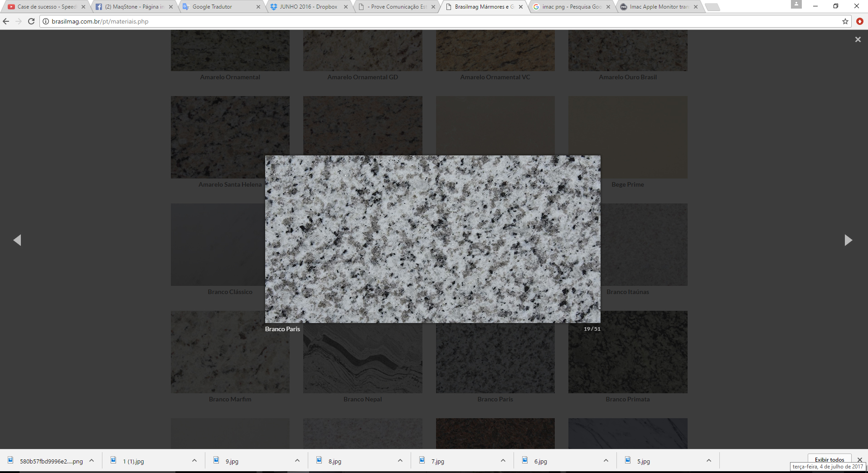Open downloaded file 1 (1).jpg
This screenshot has height=473, width=868.
[133, 461]
